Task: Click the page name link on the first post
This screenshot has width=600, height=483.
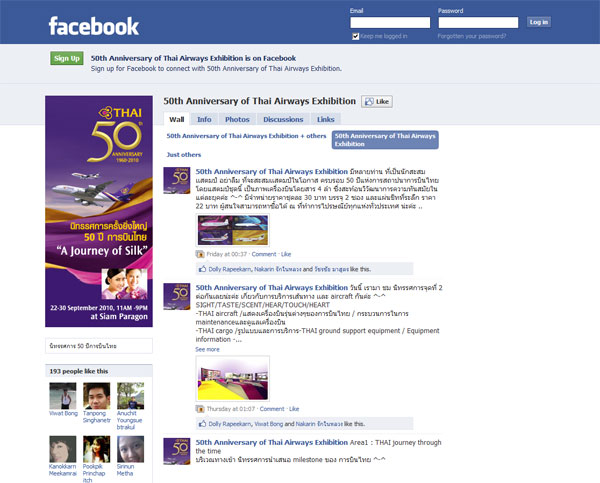Action: [x=272, y=171]
